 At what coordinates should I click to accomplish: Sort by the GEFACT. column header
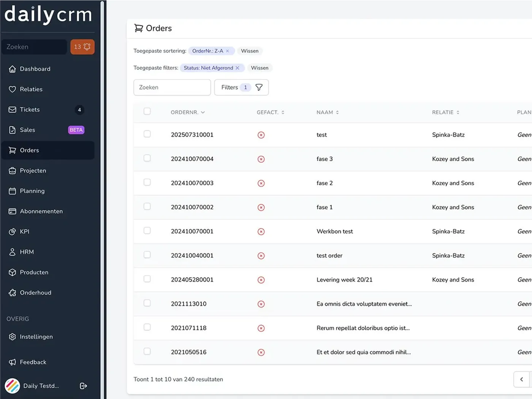tap(271, 112)
